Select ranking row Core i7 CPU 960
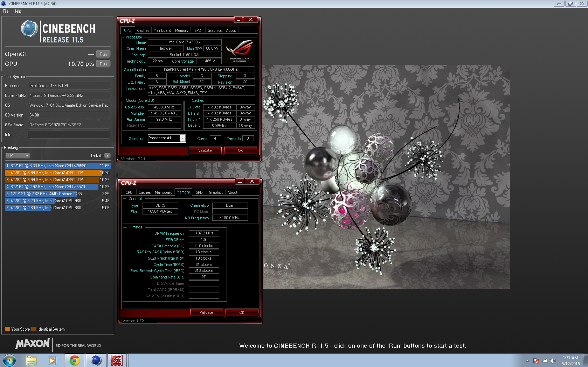 58,201
